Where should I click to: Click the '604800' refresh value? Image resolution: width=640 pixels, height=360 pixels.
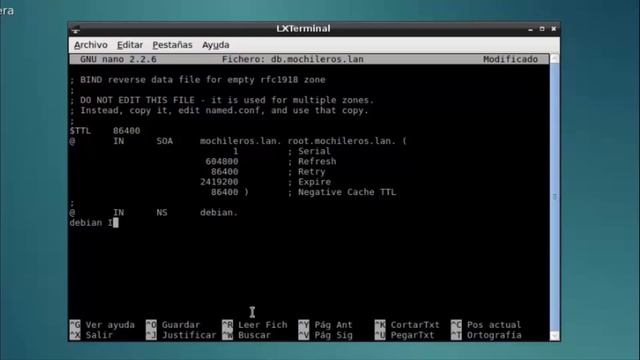pyautogui.click(x=222, y=161)
